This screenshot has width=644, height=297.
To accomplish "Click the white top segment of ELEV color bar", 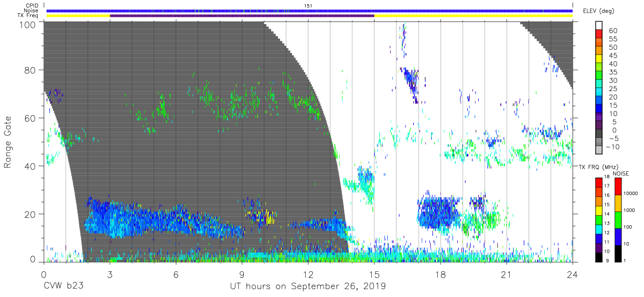I will pos(599,25).
